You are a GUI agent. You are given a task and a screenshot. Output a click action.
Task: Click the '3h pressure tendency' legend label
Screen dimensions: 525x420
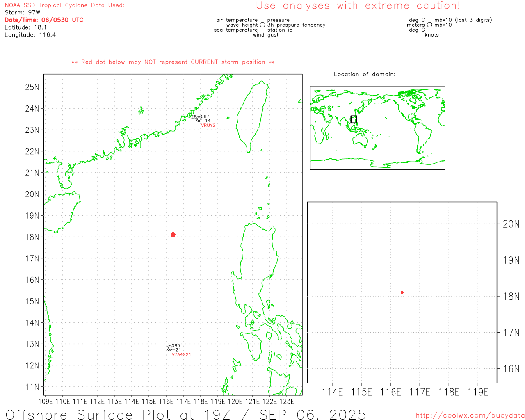(296, 25)
